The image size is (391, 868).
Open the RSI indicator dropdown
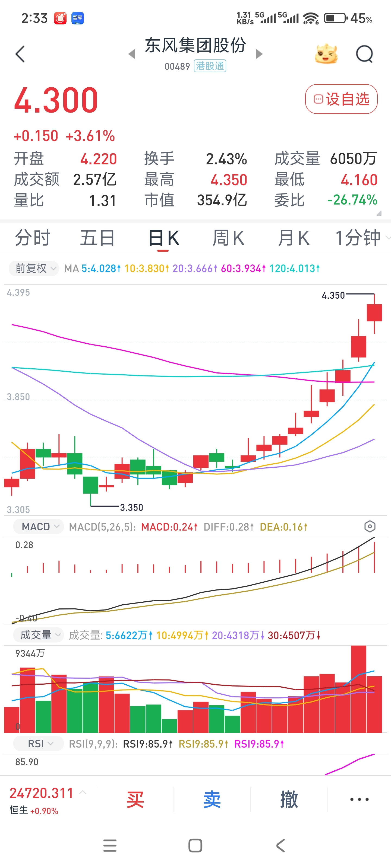pyautogui.click(x=39, y=743)
